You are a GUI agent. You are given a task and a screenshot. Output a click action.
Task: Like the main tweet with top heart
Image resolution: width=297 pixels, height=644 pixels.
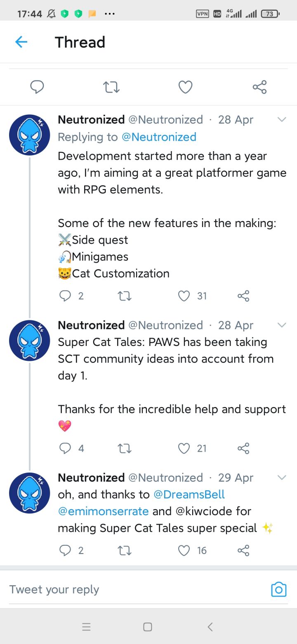185,87
